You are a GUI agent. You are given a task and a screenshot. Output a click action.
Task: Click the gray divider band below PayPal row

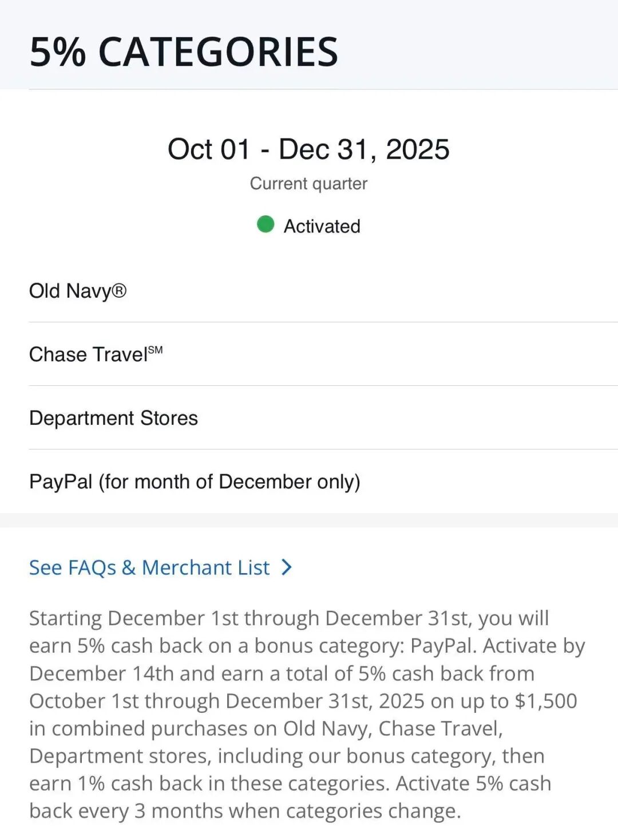tap(309, 520)
